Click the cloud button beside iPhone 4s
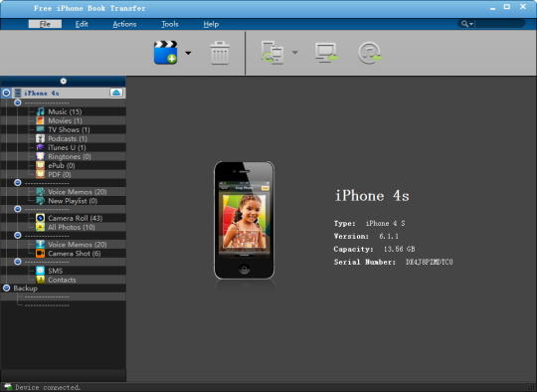The width and height of the screenshot is (537, 392). tap(116, 93)
